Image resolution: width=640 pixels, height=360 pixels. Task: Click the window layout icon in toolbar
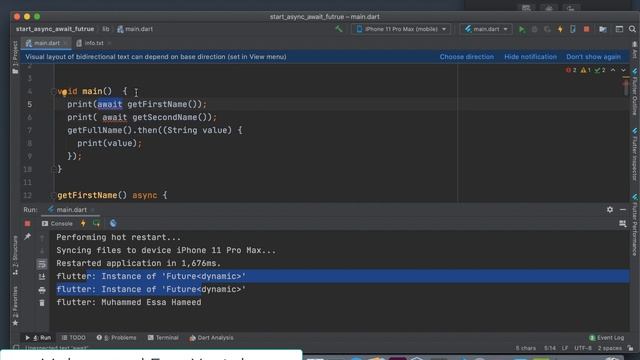[x=619, y=29]
